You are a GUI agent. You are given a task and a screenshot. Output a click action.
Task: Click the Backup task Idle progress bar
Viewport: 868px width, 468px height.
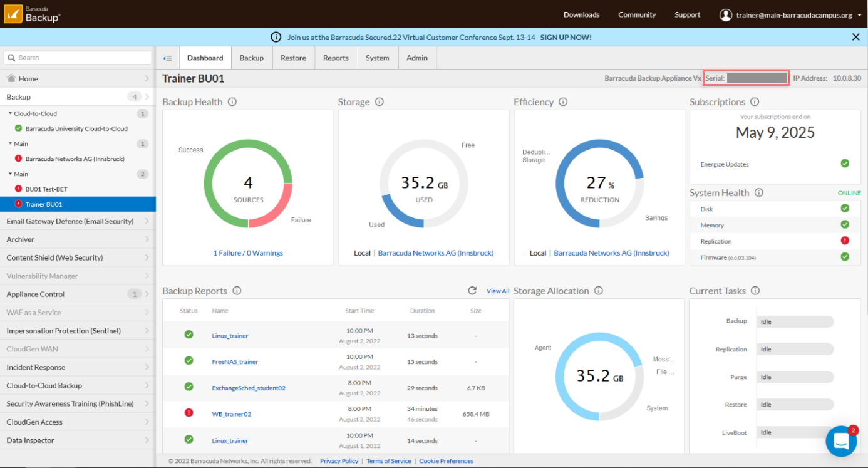tap(795, 321)
